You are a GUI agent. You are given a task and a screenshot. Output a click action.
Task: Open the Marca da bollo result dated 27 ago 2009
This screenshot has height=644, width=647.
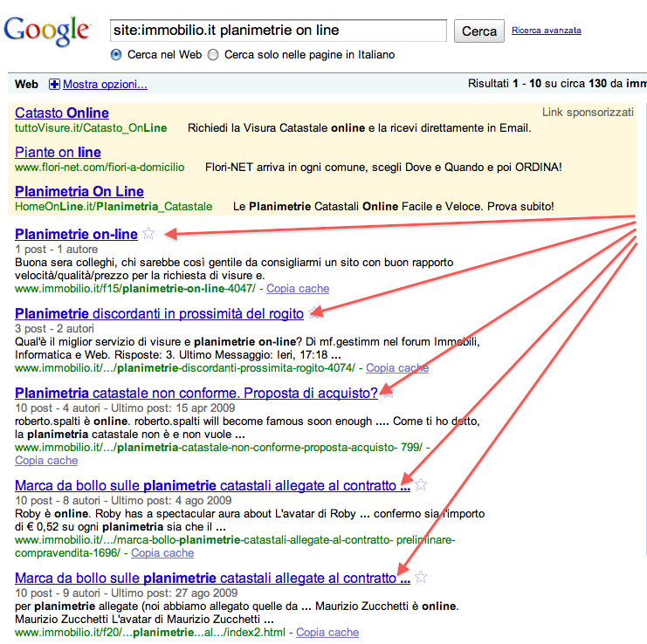pyautogui.click(x=212, y=578)
